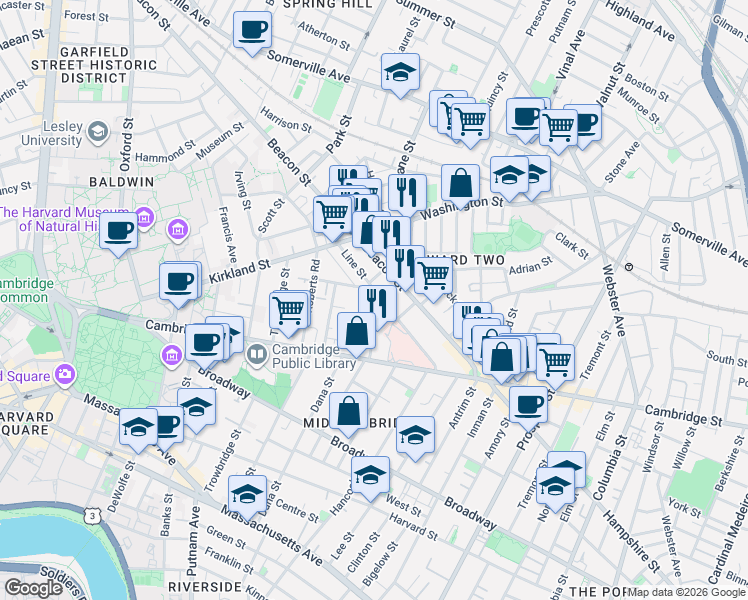The image size is (748, 600).
Task: Click the school marker right of Mid-Cambridge label
Action: (415, 436)
